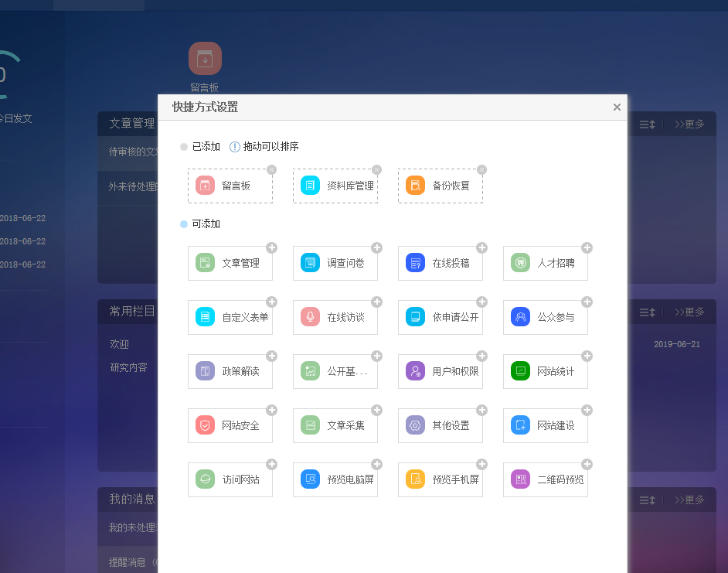The width and height of the screenshot is (728, 573).
Task: Add 公众参与 using the plus badge
Action: (587, 302)
